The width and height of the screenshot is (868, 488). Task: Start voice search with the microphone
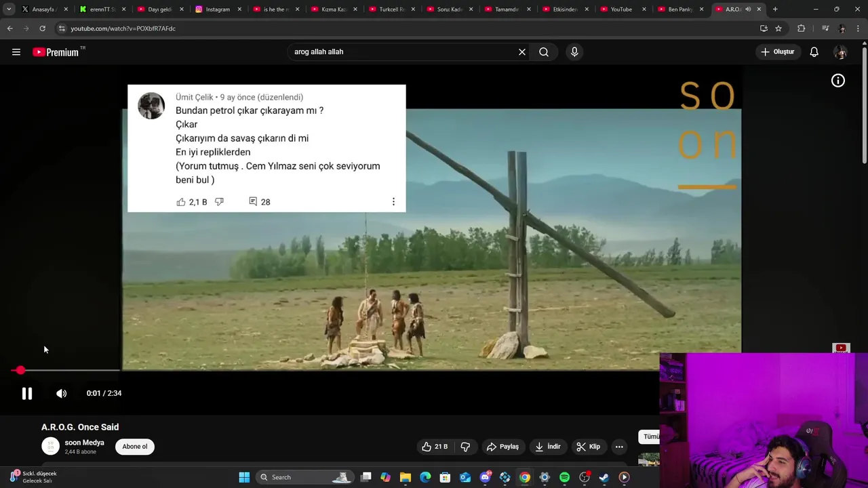tap(574, 52)
